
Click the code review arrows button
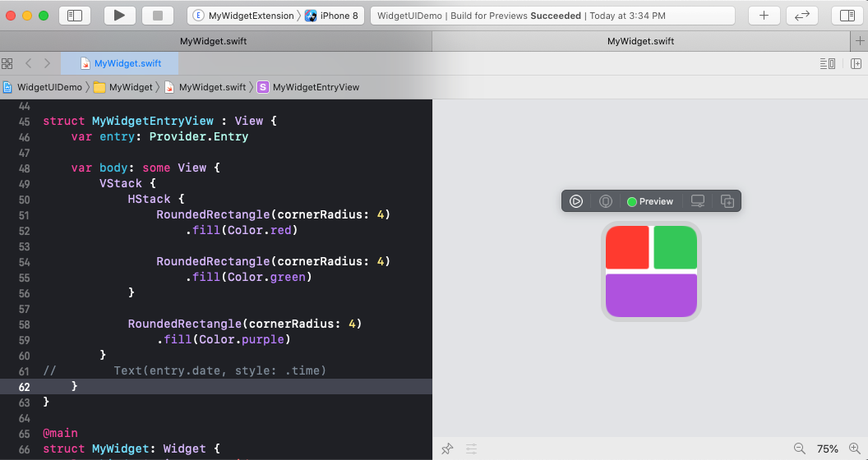802,16
